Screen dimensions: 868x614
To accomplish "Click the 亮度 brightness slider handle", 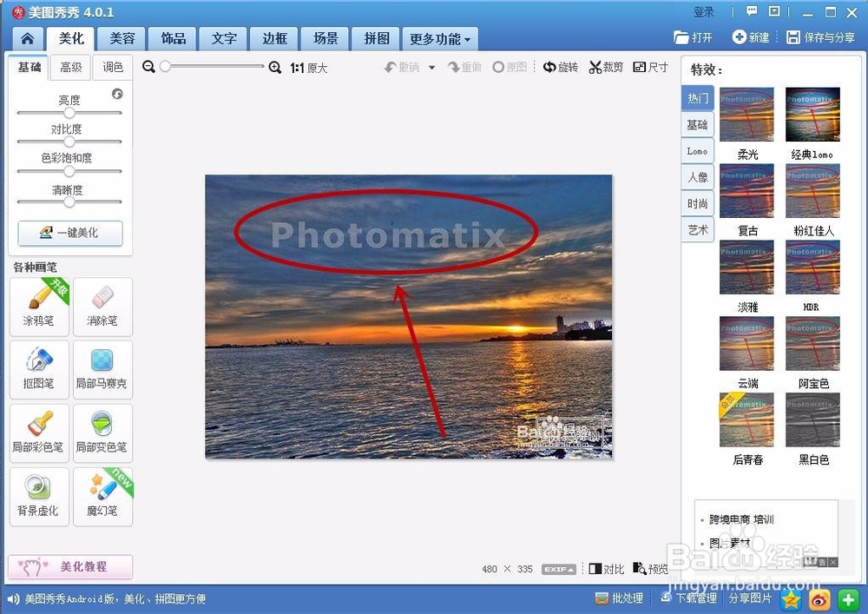I will pyautogui.click(x=69, y=113).
